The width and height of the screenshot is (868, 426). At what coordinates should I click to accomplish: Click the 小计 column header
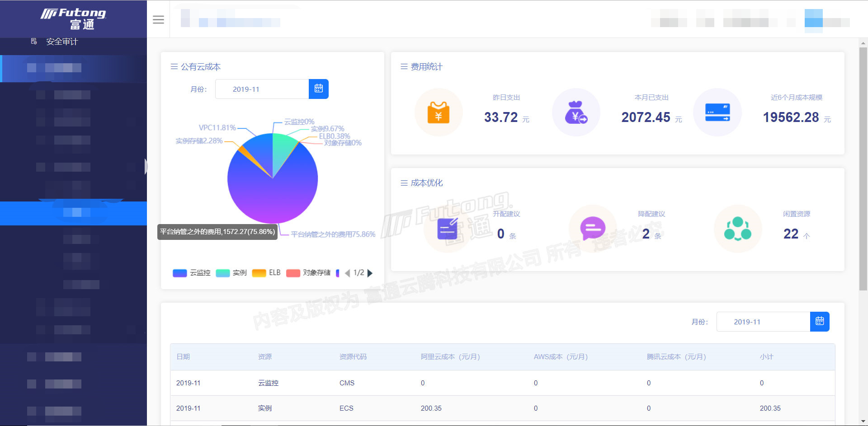click(767, 357)
